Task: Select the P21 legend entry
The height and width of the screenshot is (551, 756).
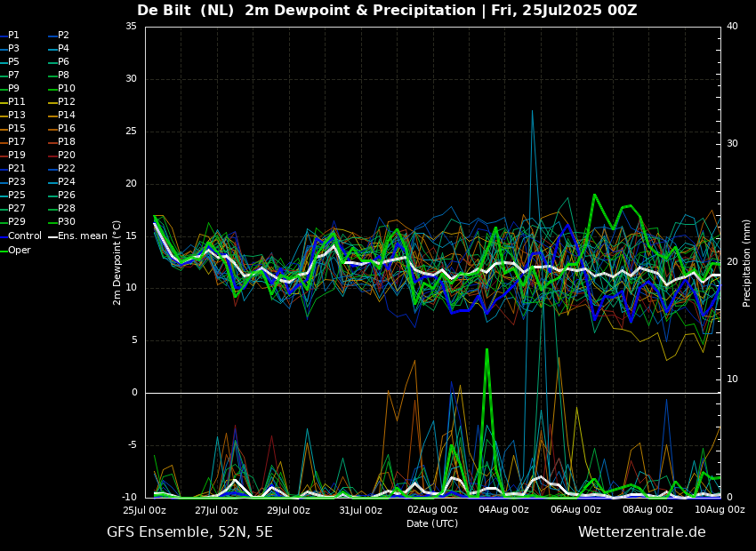Action: 17,169
